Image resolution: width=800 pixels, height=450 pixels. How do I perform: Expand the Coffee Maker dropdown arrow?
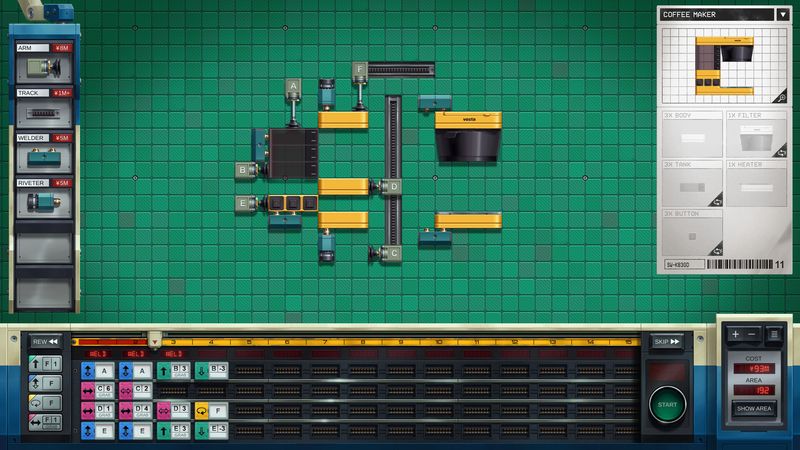tap(781, 15)
